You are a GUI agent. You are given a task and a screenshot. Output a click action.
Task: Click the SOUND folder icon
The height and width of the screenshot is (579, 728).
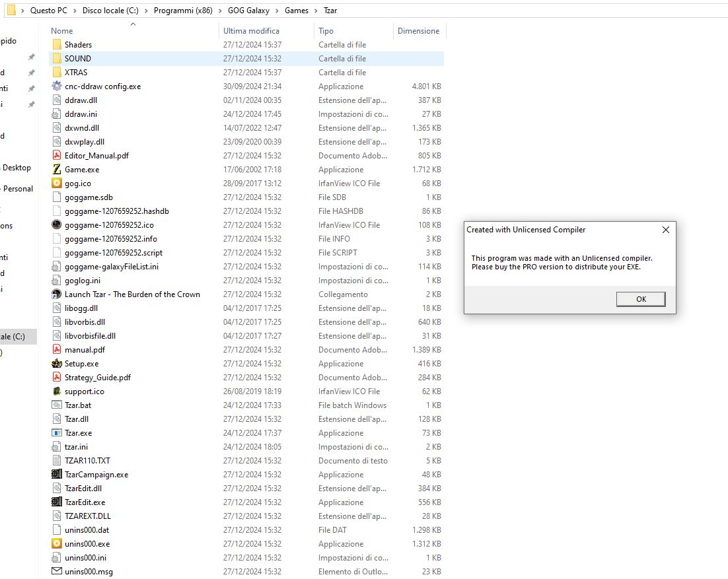(57, 59)
